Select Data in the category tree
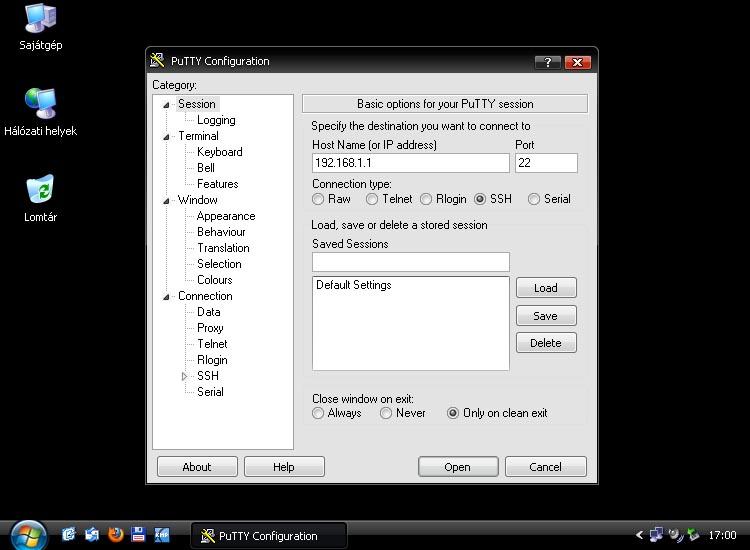This screenshot has width=750, height=550. 209,312
